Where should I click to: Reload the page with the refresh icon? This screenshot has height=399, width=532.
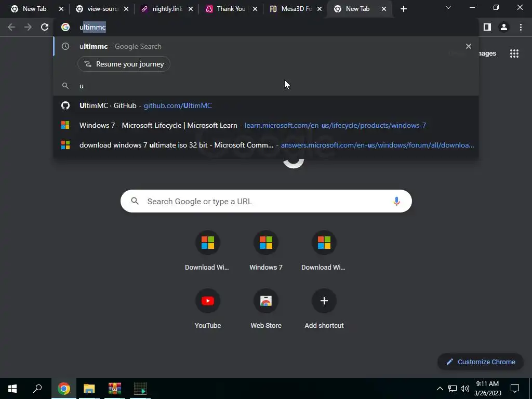coord(45,27)
